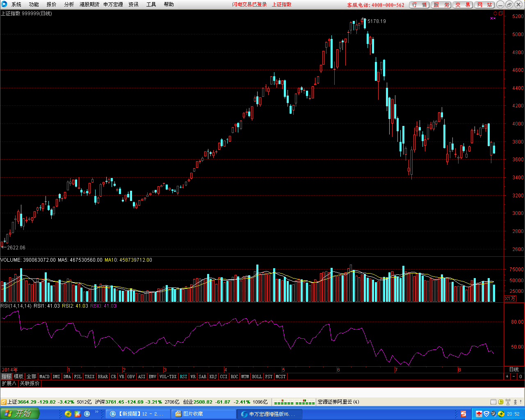Select the 模板 tab
Screen dimensions: 525x420
[x=19, y=377]
